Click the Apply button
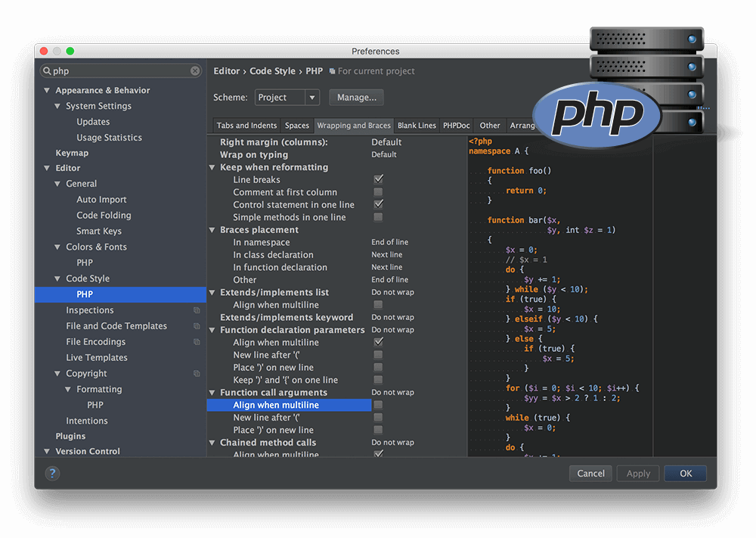Viewport: 756px width, 538px height. tap(638, 474)
